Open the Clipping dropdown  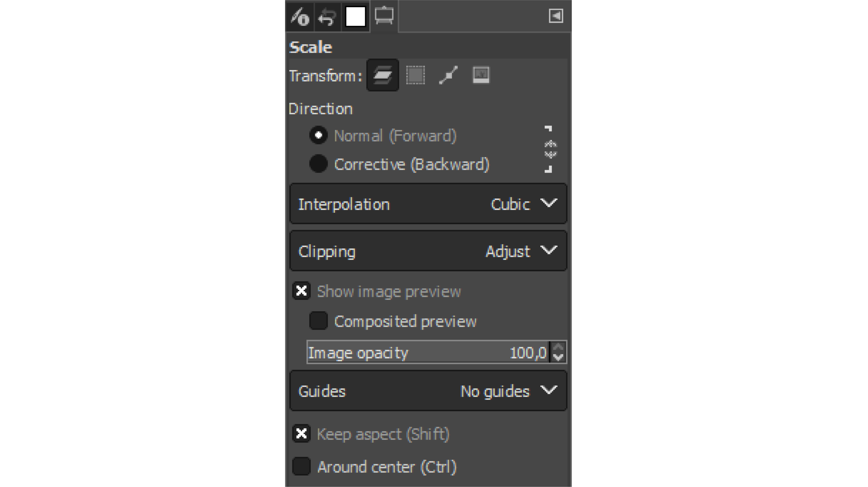(x=428, y=251)
